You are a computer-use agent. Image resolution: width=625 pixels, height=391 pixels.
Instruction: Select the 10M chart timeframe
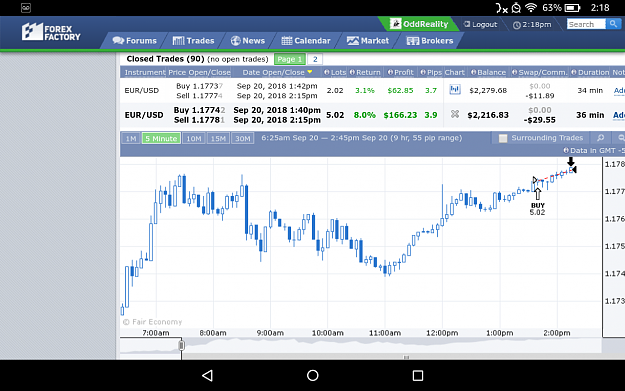194,138
